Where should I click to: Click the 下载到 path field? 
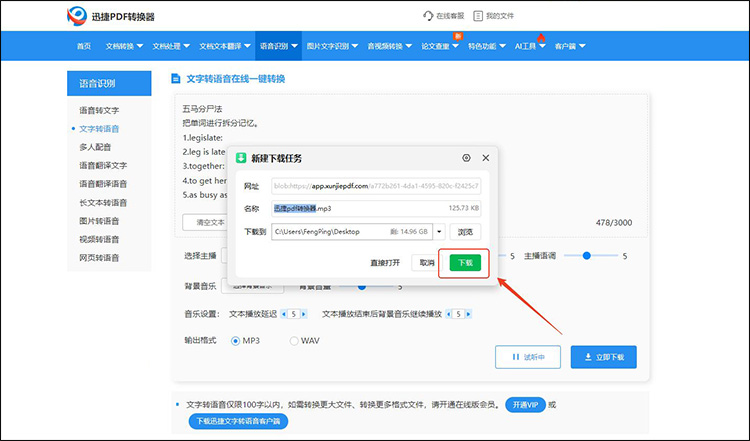click(352, 232)
